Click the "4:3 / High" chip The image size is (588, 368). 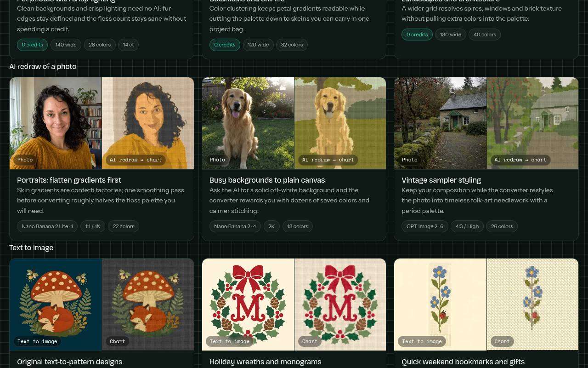467,226
